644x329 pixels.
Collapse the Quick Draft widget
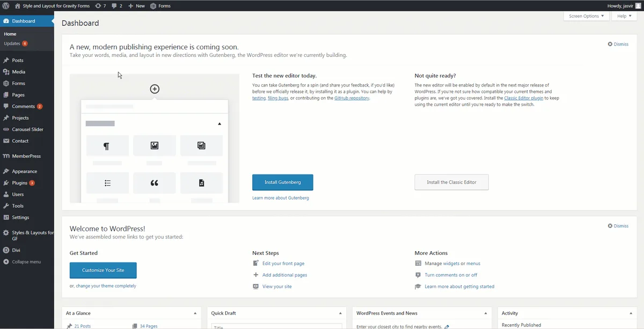click(x=340, y=313)
